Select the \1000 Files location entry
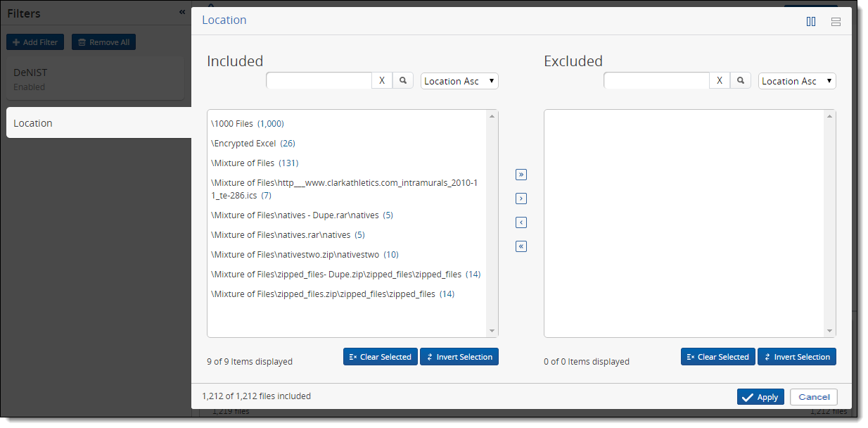 (248, 123)
